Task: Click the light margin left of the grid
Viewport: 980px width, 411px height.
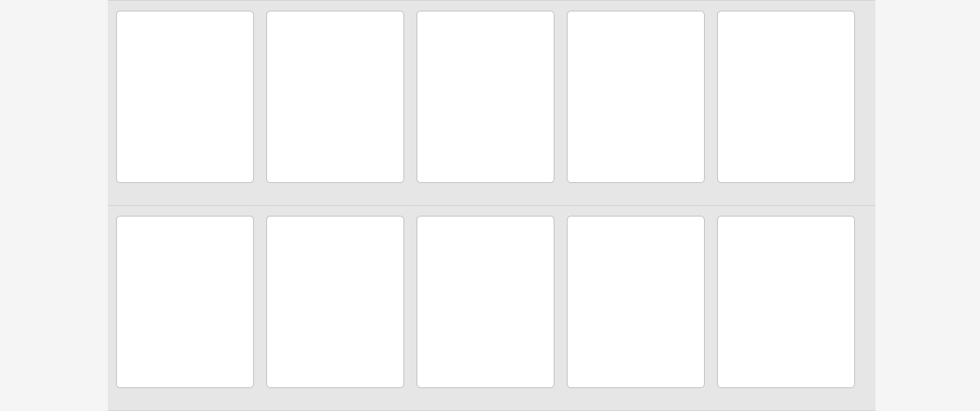Action: pos(54,205)
